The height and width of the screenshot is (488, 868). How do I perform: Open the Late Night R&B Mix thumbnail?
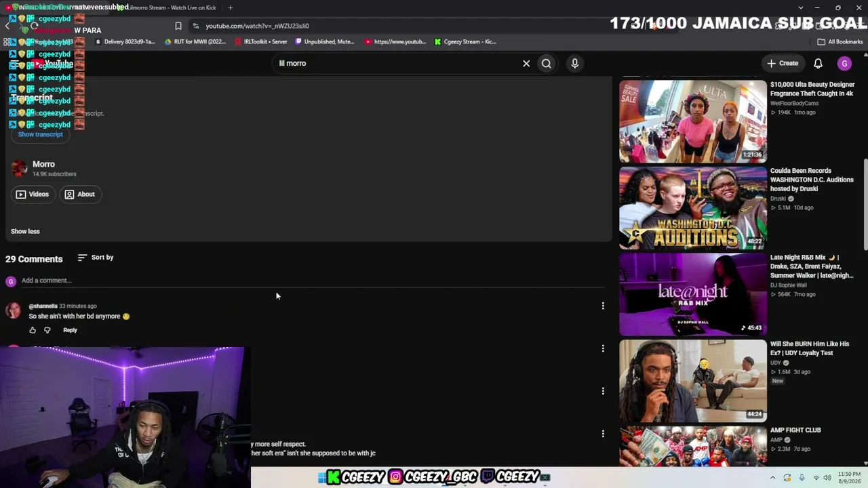692,294
